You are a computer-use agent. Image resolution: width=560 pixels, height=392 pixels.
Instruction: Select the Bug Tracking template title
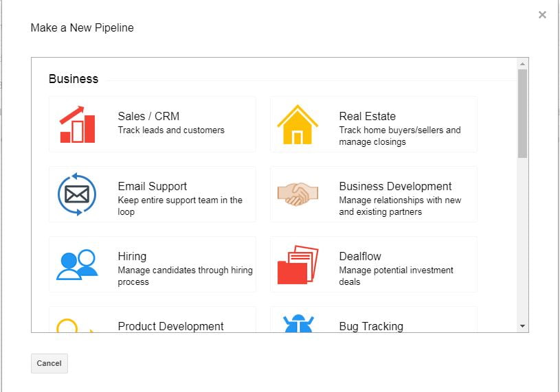click(371, 326)
